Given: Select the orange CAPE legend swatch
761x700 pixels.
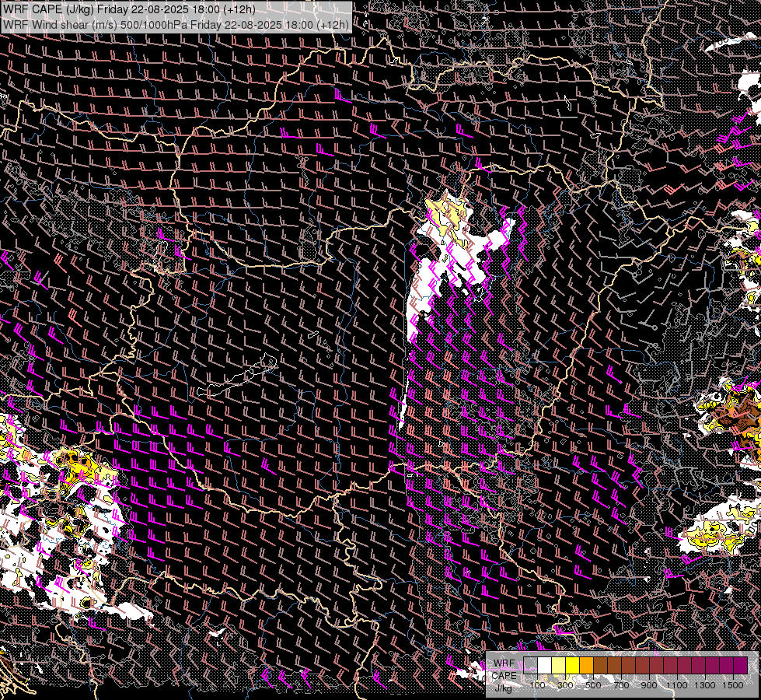Looking at the screenshot, I should [586, 666].
